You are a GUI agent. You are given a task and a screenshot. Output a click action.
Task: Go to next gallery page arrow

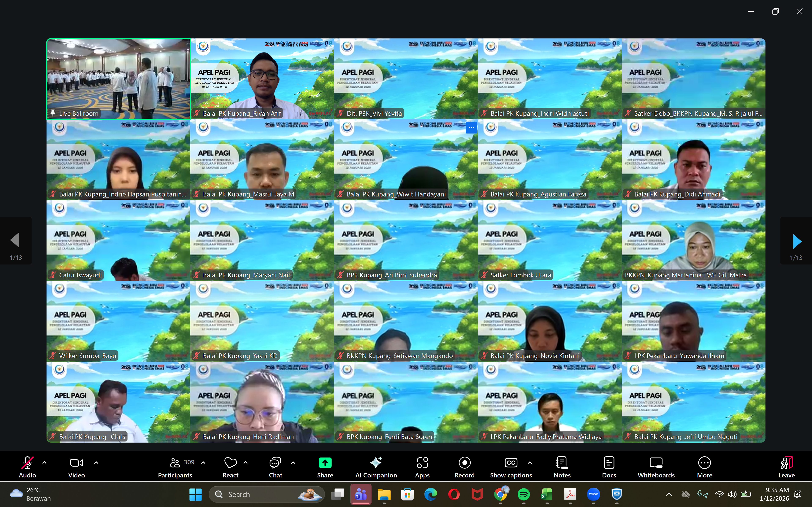[797, 241]
